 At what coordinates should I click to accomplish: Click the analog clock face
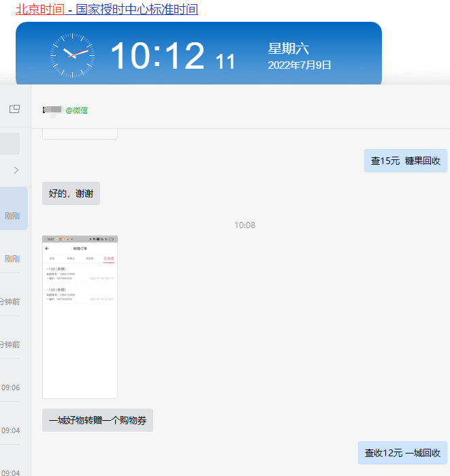73,56
